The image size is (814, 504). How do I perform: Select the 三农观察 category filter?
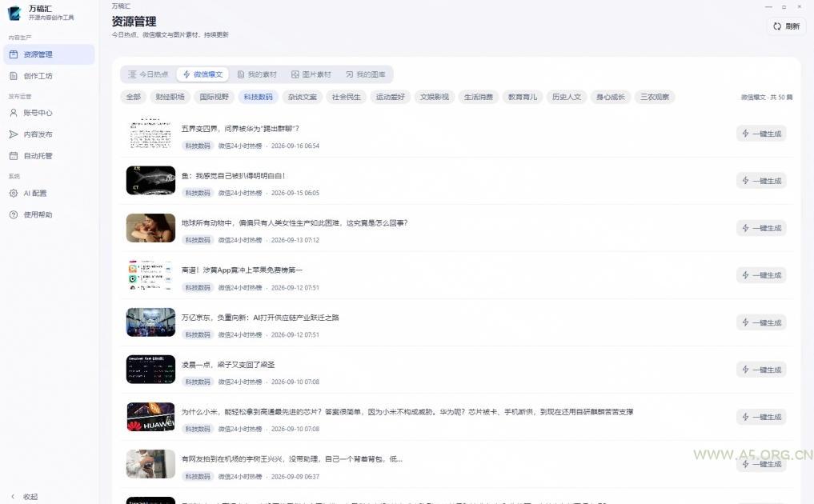[x=655, y=97]
